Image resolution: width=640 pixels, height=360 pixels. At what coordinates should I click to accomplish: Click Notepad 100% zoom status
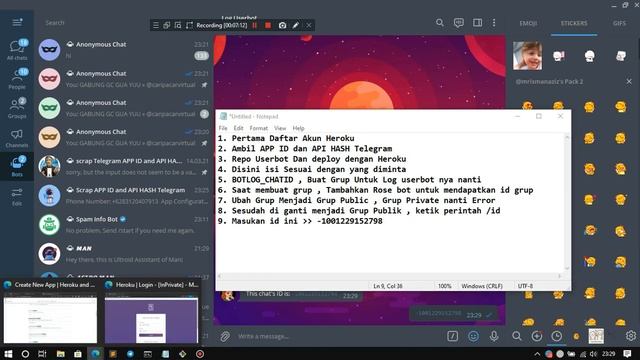444,286
